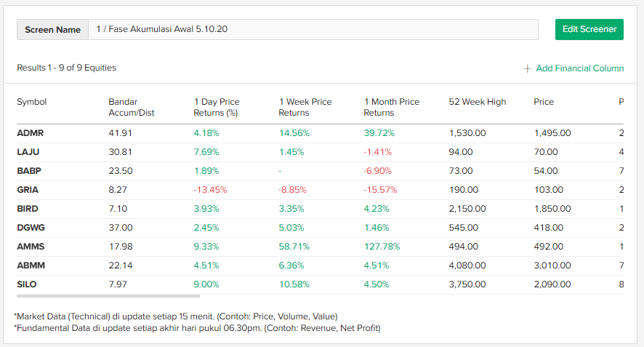
Task: Sort by the Price column header
Action: 544,102
